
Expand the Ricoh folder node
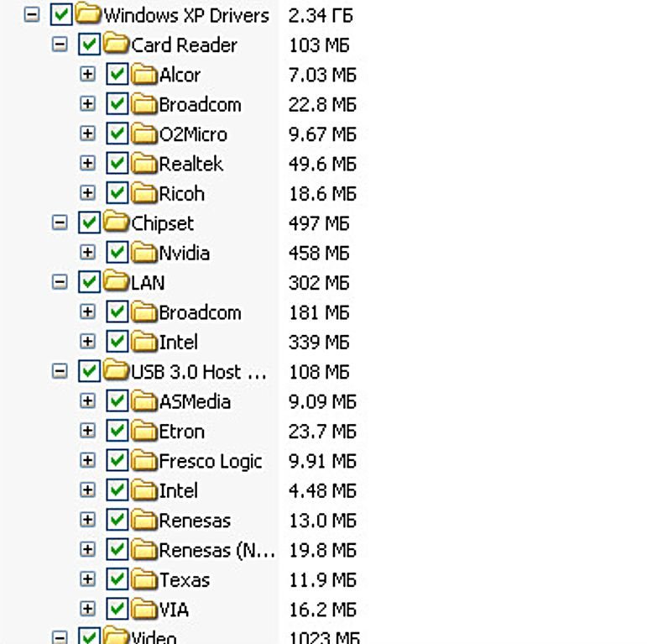coord(87,193)
